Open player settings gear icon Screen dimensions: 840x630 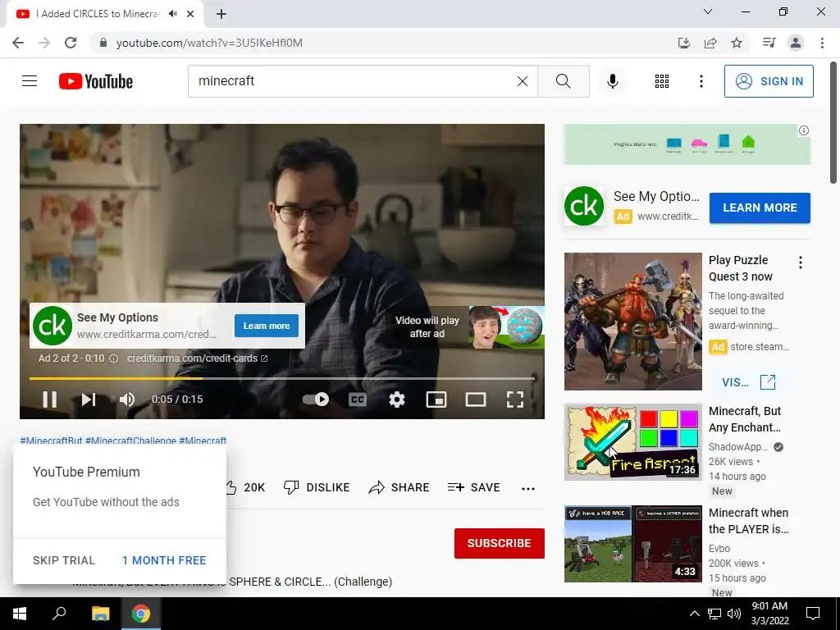[x=397, y=399]
